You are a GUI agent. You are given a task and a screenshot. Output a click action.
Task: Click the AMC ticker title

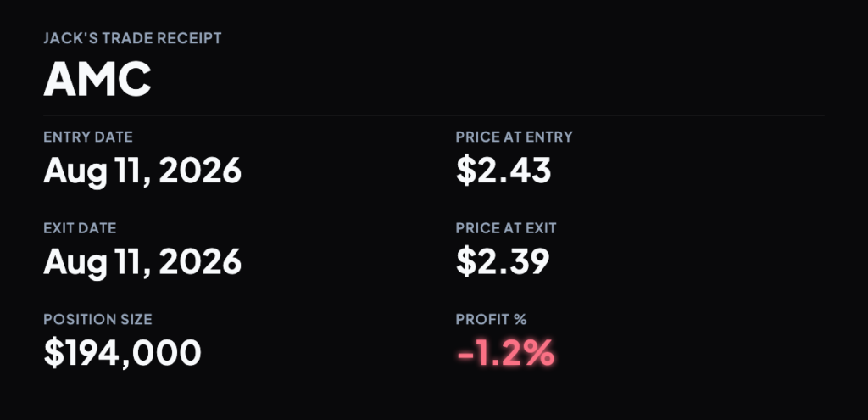[x=97, y=80]
